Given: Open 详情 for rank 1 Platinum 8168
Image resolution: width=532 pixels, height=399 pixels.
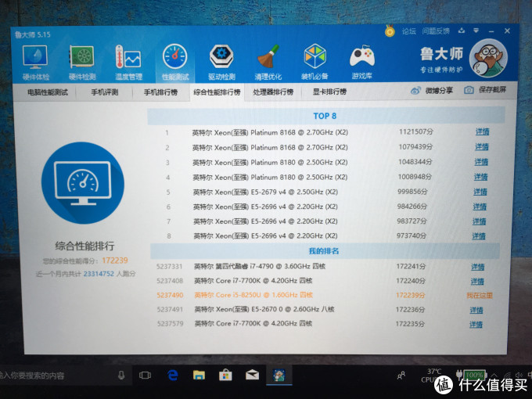Looking at the screenshot, I should [482, 131].
